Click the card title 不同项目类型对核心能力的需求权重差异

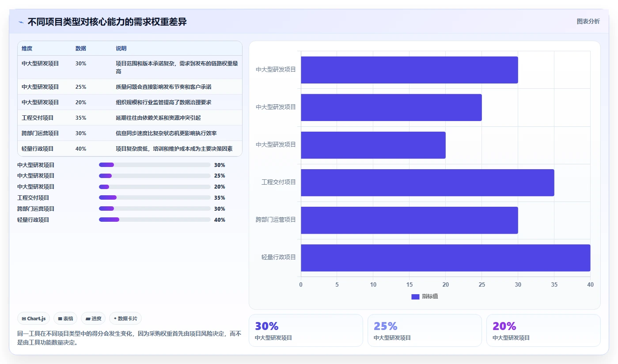click(107, 22)
